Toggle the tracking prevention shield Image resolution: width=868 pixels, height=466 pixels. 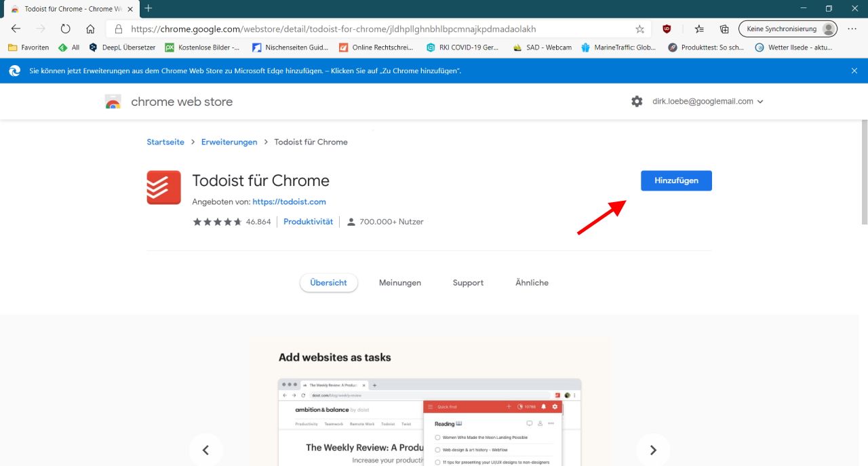(667, 28)
